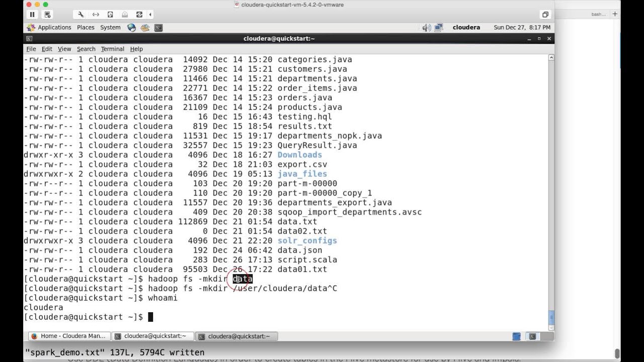The height and width of the screenshot is (362, 644).
Task: Open the Places menu
Action: (x=86, y=28)
